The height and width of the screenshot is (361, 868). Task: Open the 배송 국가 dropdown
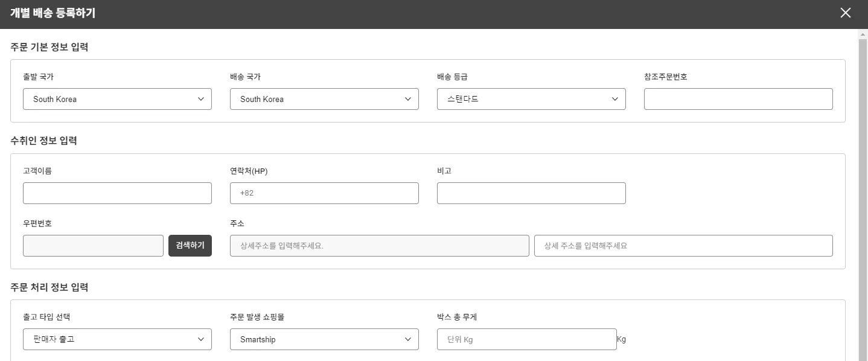tap(324, 99)
